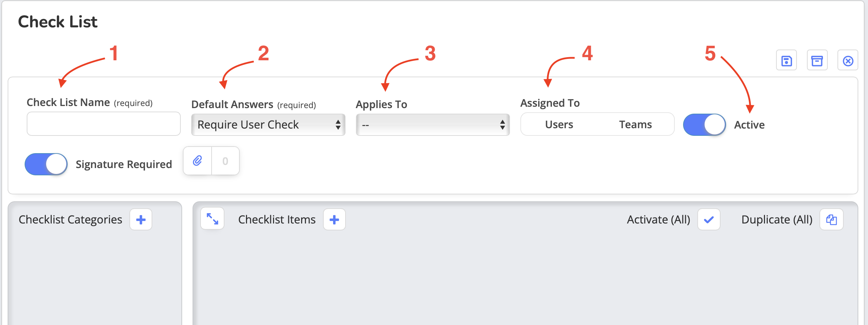The width and height of the screenshot is (868, 325).
Task: Select the Users assignment tab
Action: [x=559, y=124]
